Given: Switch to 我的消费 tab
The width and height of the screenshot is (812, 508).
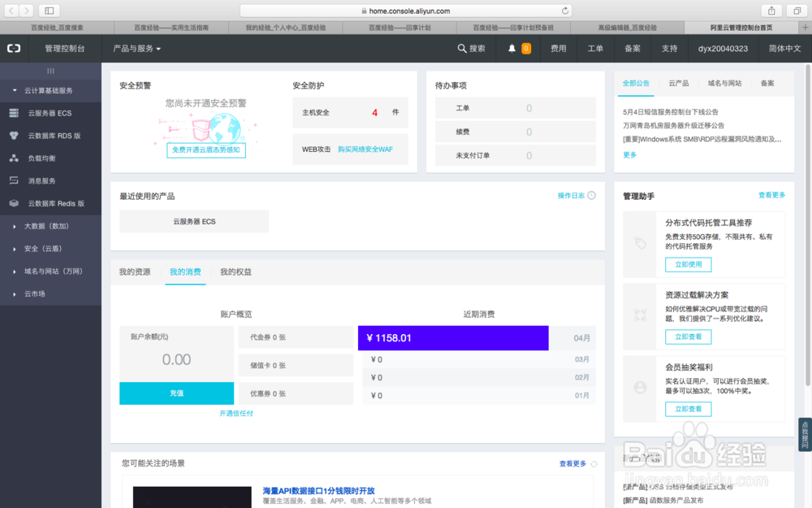Looking at the screenshot, I should coord(185,271).
